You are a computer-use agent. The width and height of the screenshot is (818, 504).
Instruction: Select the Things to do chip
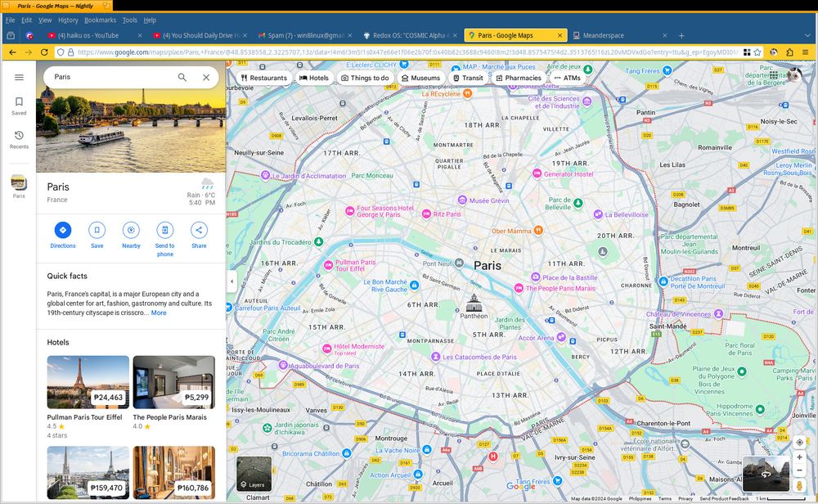pyautogui.click(x=365, y=78)
